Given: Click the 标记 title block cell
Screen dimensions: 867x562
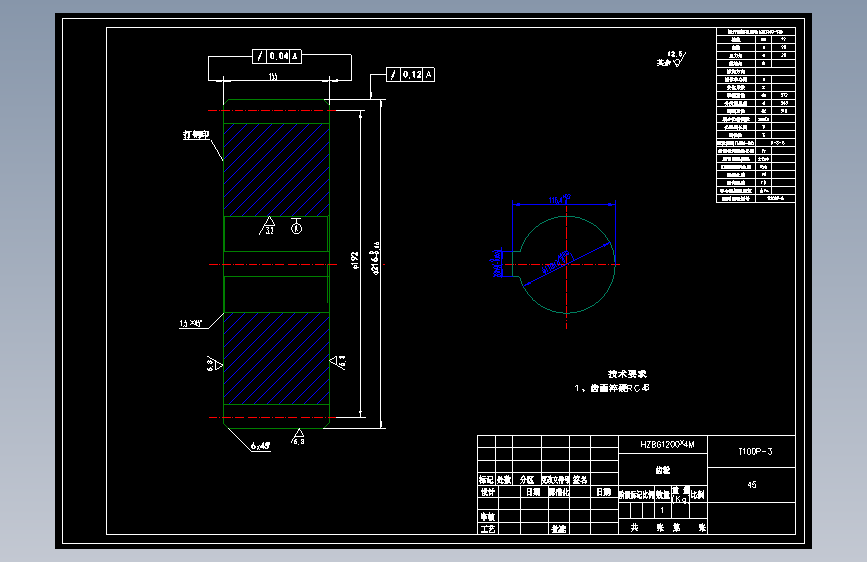Looking at the screenshot, I should 487,480.
